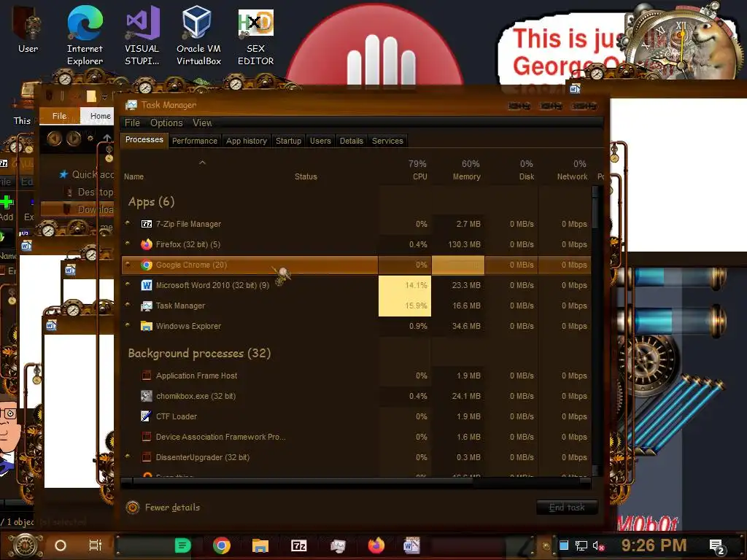Open the View menu in Task Manager
The height and width of the screenshot is (560, 747).
click(202, 122)
